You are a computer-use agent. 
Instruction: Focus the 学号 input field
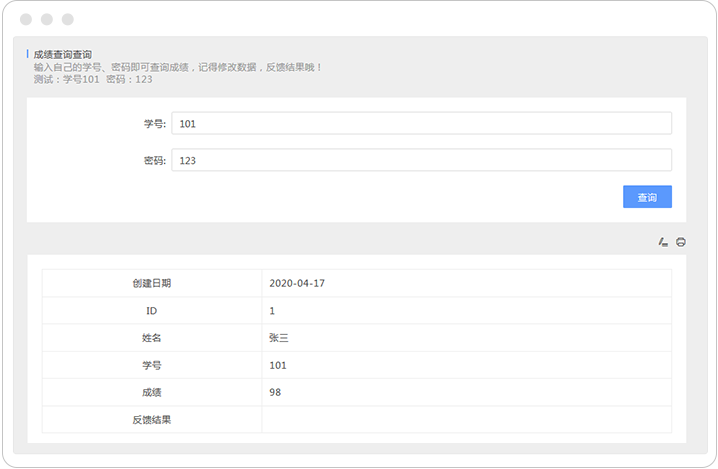[x=421, y=123]
